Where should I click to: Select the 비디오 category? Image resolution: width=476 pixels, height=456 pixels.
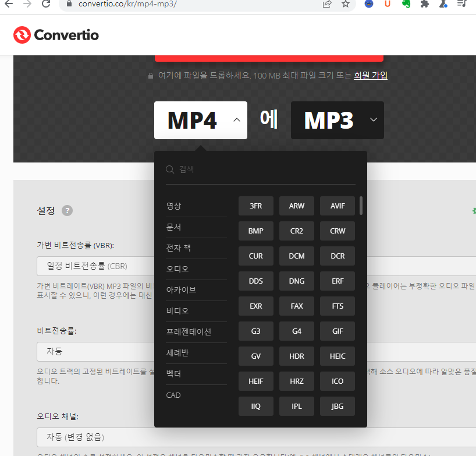(x=196, y=311)
